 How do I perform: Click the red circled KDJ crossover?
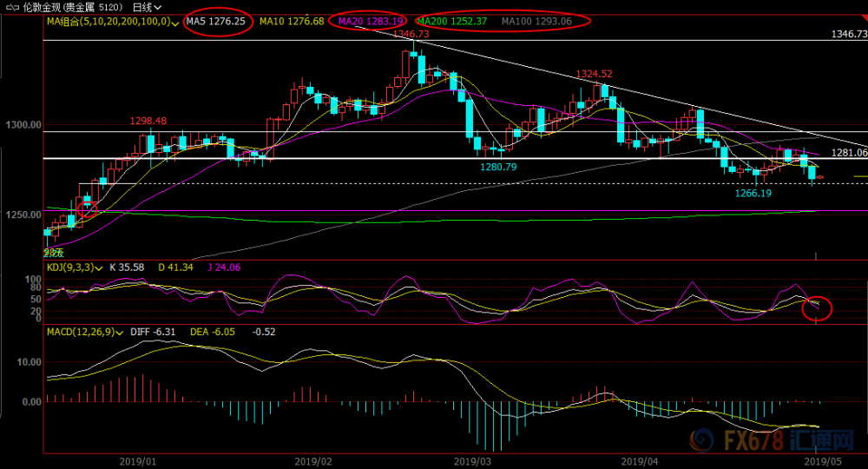point(817,308)
